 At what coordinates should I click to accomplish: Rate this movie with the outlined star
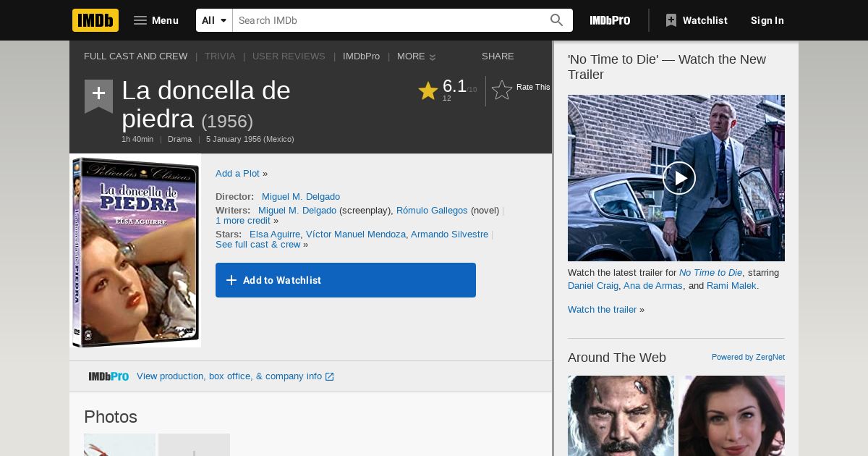point(502,90)
